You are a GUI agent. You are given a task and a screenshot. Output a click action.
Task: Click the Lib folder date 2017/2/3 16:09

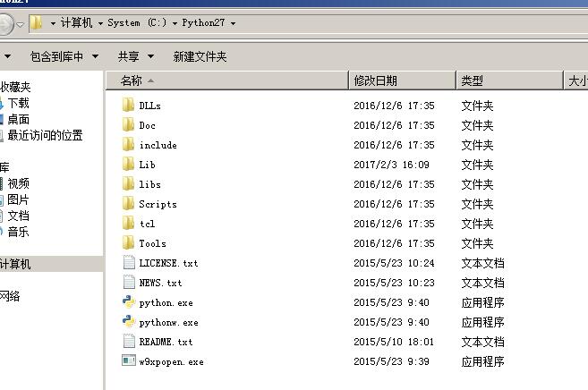[x=391, y=165]
